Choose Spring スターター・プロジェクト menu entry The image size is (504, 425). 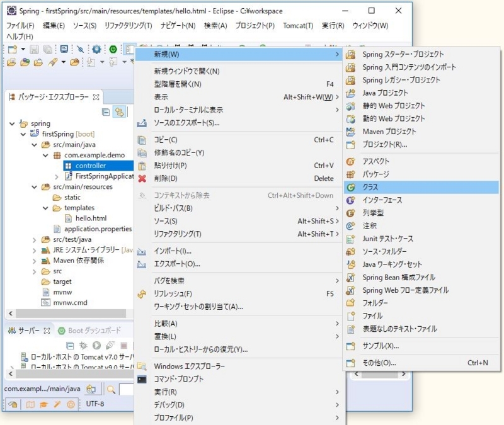click(421, 54)
